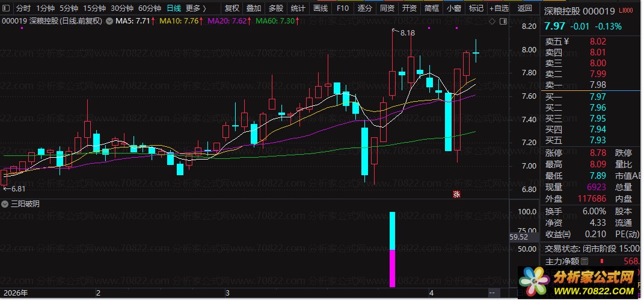Switch to the 5分钟 period
Viewport: 644px width, 301px height.
click(69, 8)
